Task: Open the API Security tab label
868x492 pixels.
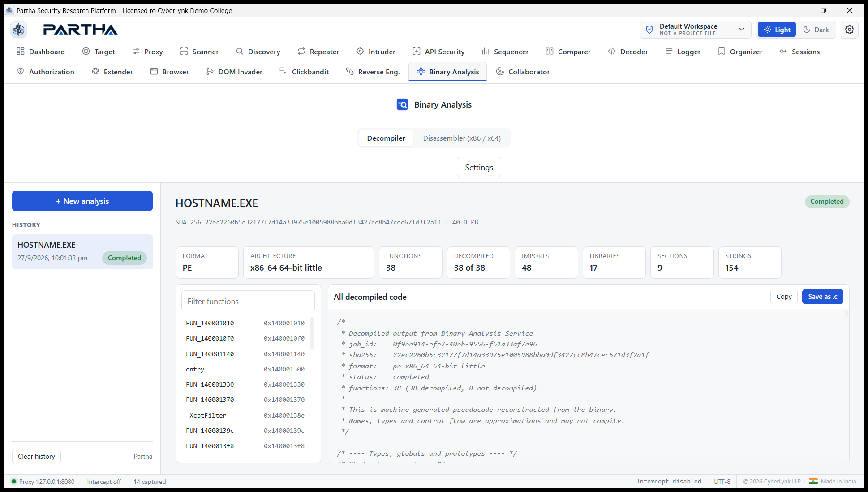Action: (445, 52)
